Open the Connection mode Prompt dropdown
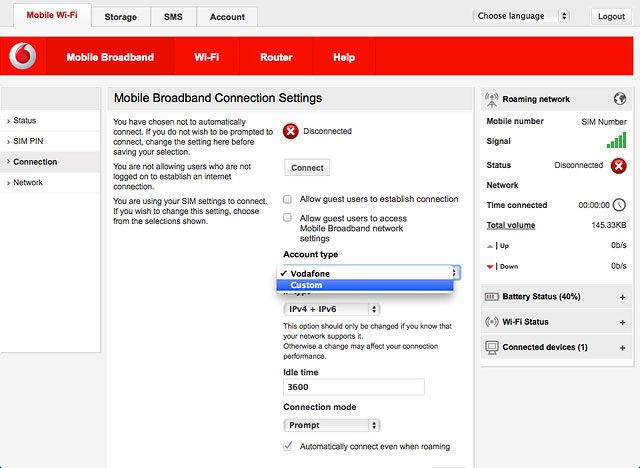 point(331,425)
